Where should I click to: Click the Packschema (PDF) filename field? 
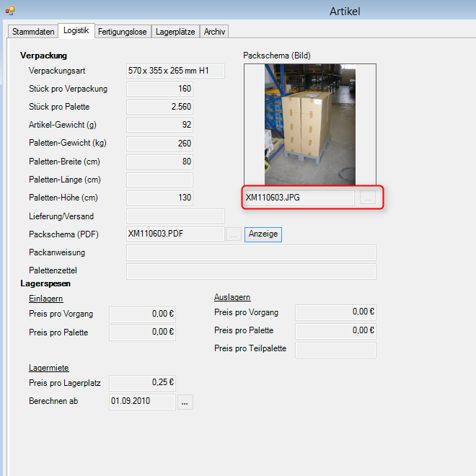coord(175,234)
